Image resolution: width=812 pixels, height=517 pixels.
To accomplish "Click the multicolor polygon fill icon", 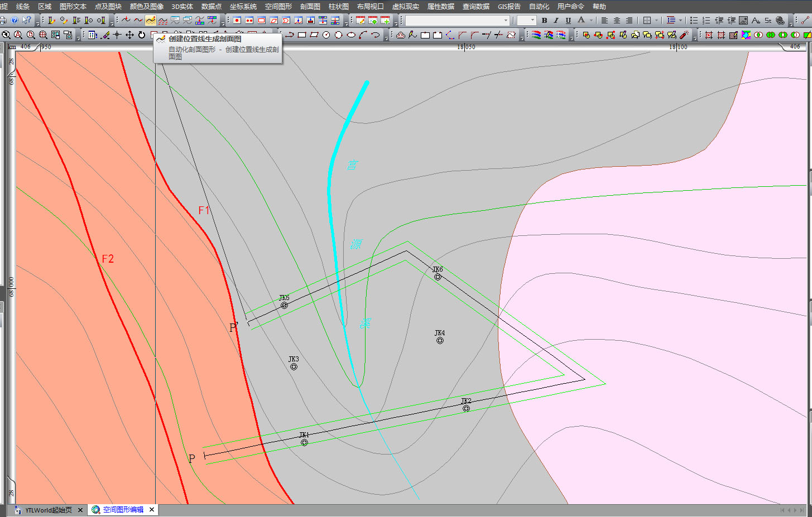I will 746,35.
